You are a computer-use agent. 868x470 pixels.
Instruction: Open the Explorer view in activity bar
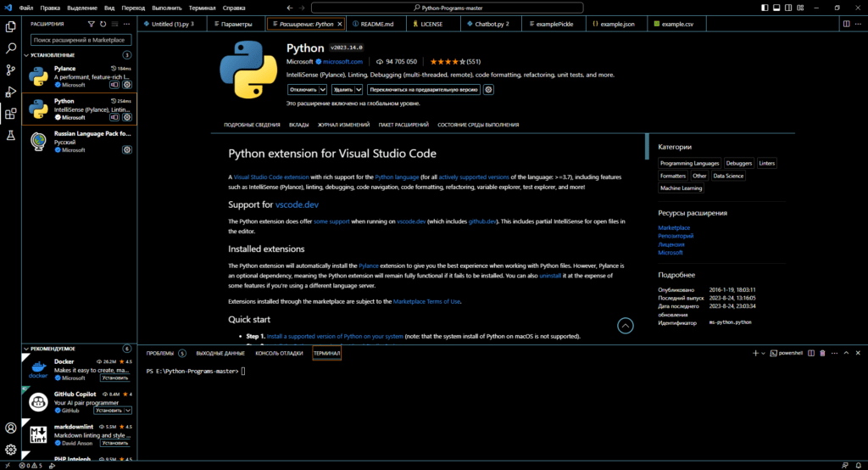click(x=11, y=27)
